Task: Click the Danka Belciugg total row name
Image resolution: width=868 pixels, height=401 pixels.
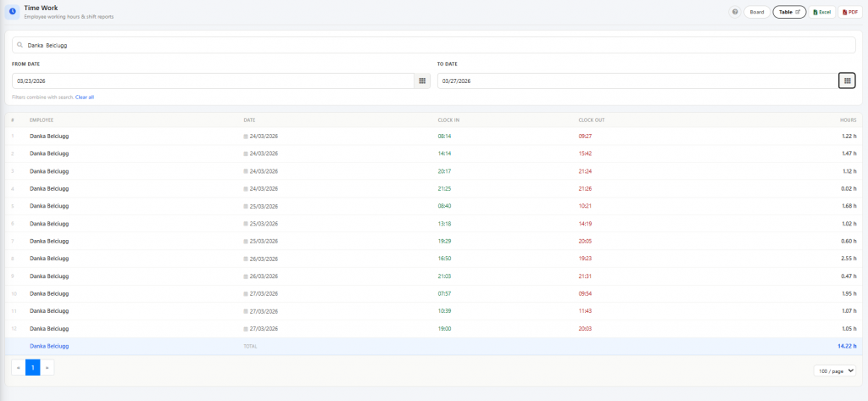Action: click(x=49, y=346)
